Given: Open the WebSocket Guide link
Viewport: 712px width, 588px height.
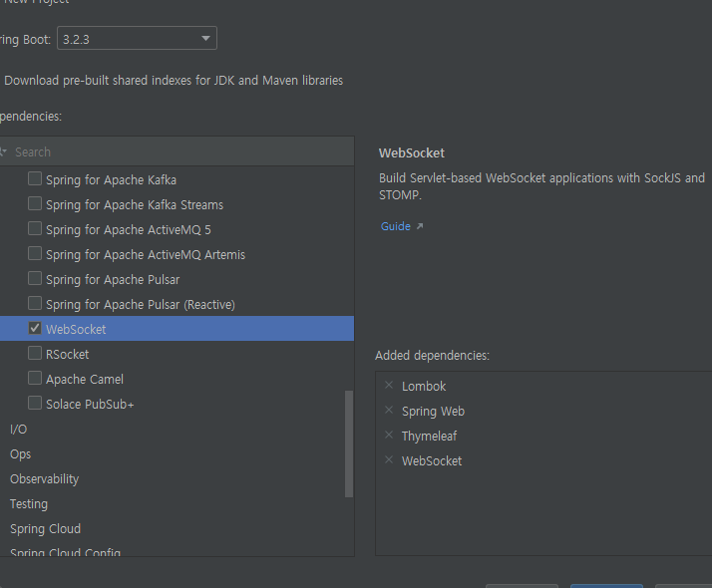Looking at the screenshot, I should coord(396,226).
